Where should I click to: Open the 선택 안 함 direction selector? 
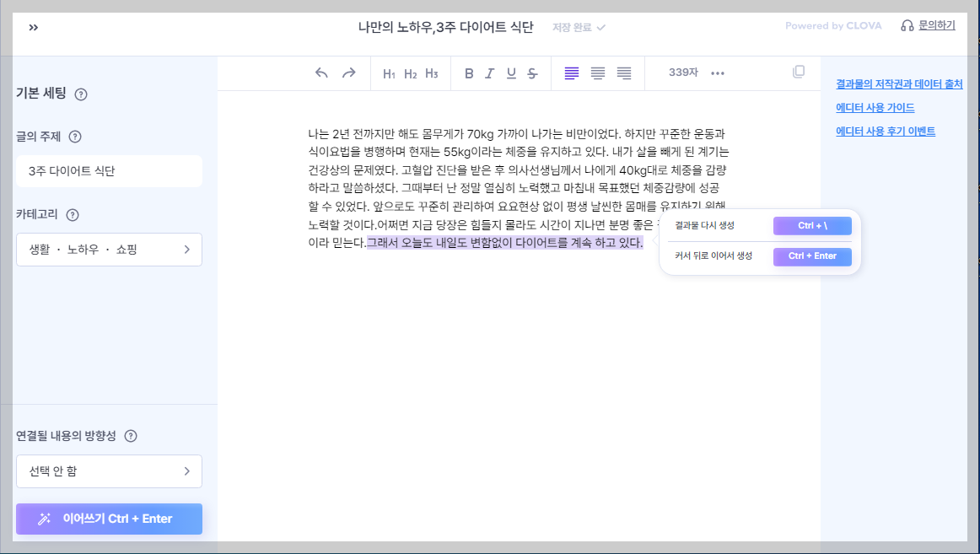pos(109,471)
